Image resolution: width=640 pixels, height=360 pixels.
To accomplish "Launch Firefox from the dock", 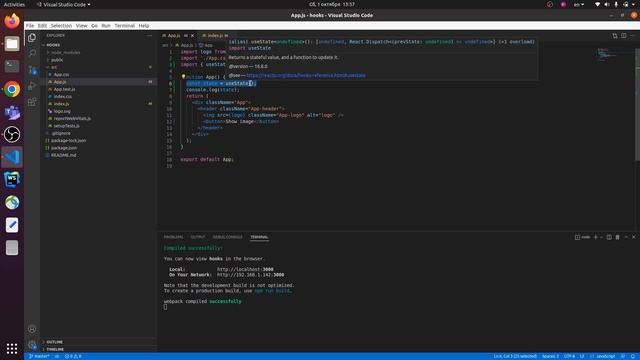I will click(x=12, y=21).
